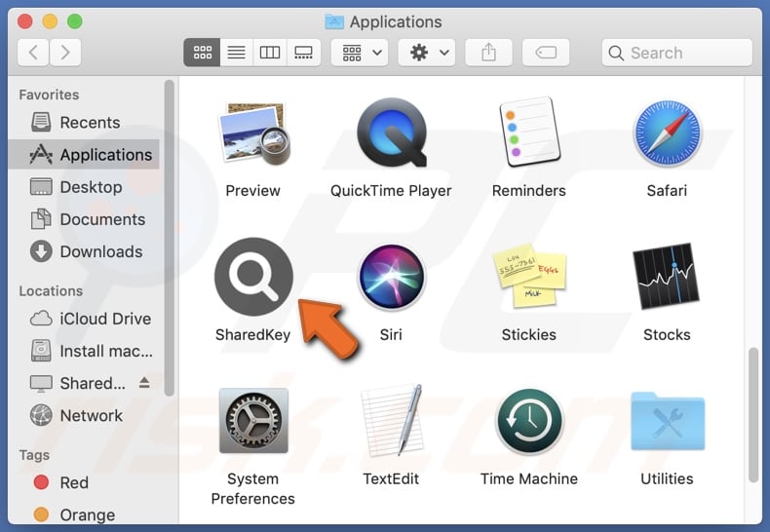Click the Share toolbar button

(x=488, y=52)
